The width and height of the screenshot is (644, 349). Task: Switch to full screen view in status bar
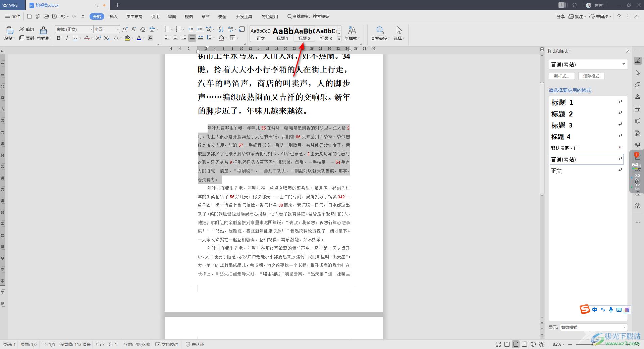point(498,344)
